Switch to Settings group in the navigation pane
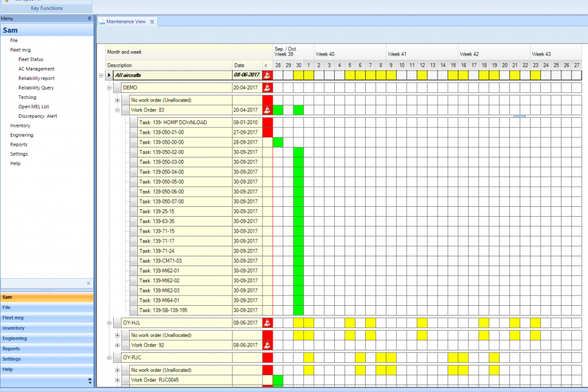The width and height of the screenshot is (588, 392). 47,359
